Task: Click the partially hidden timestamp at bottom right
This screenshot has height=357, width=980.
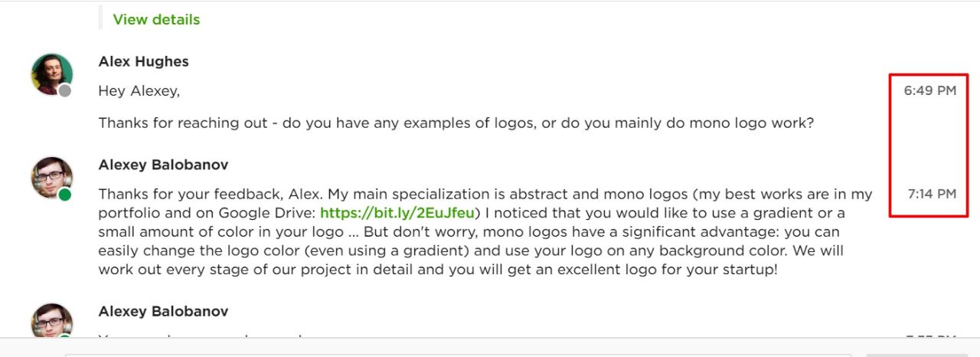Action: pos(932,336)
